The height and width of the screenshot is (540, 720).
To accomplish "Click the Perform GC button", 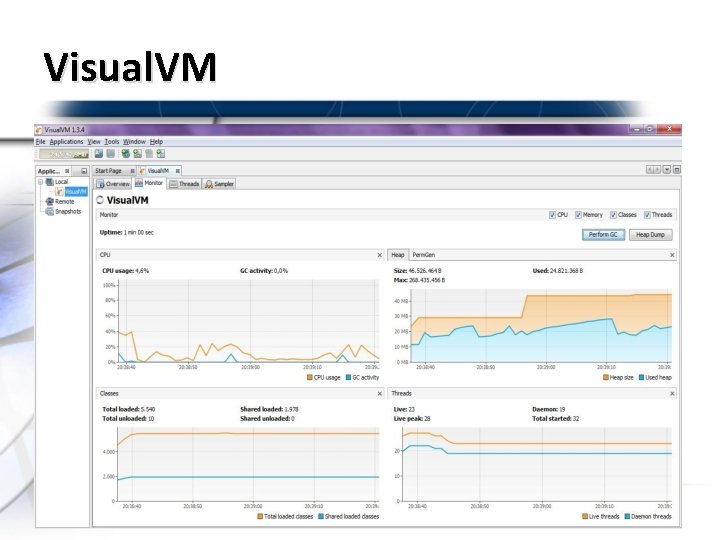I will [x=603, y=235].
